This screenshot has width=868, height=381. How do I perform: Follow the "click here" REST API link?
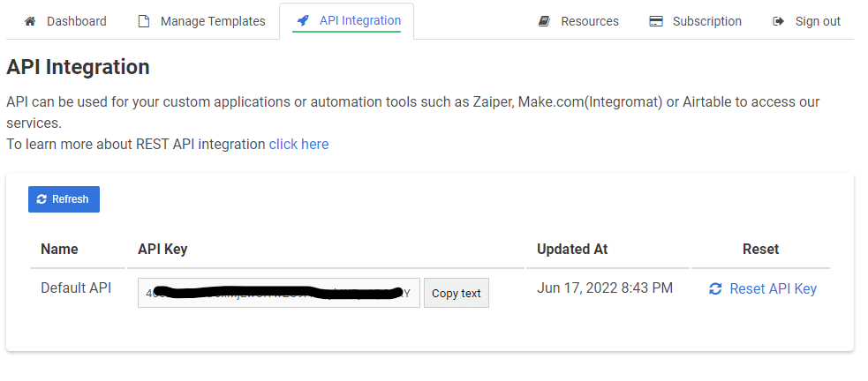pos(299,145)
